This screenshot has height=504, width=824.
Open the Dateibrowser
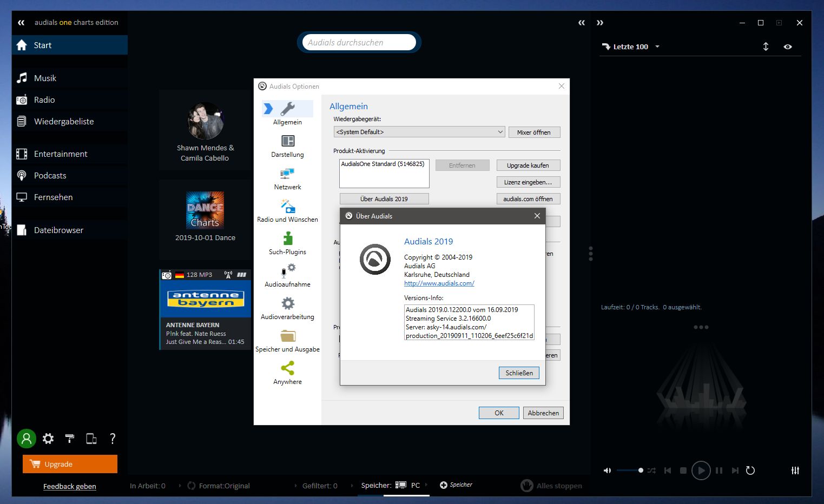[69, 230]
